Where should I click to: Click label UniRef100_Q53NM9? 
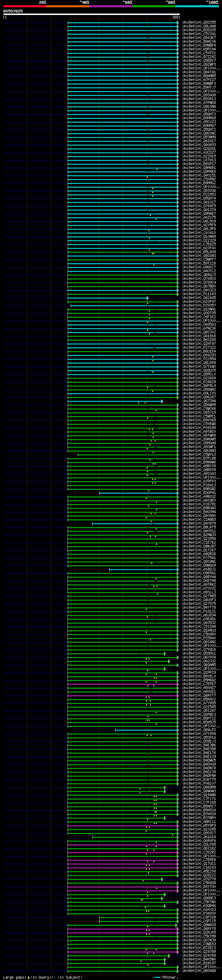point(199,137)
